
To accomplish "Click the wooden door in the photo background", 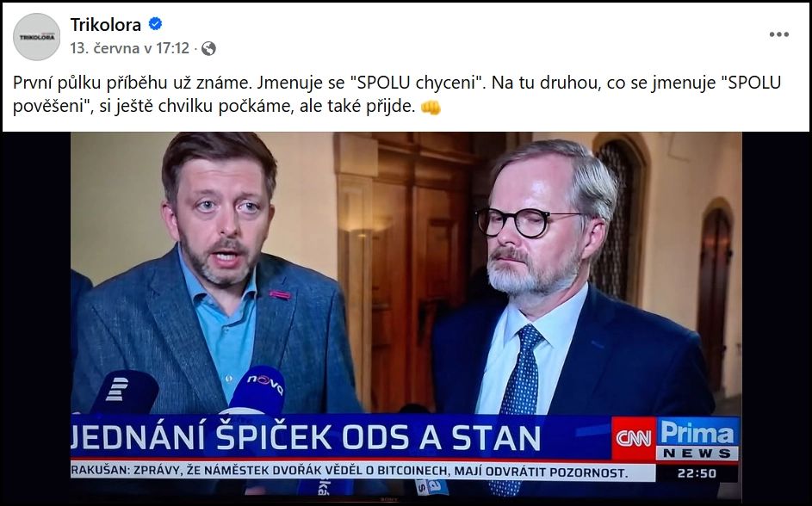I will pyautogui.click(x=404, y=269).
